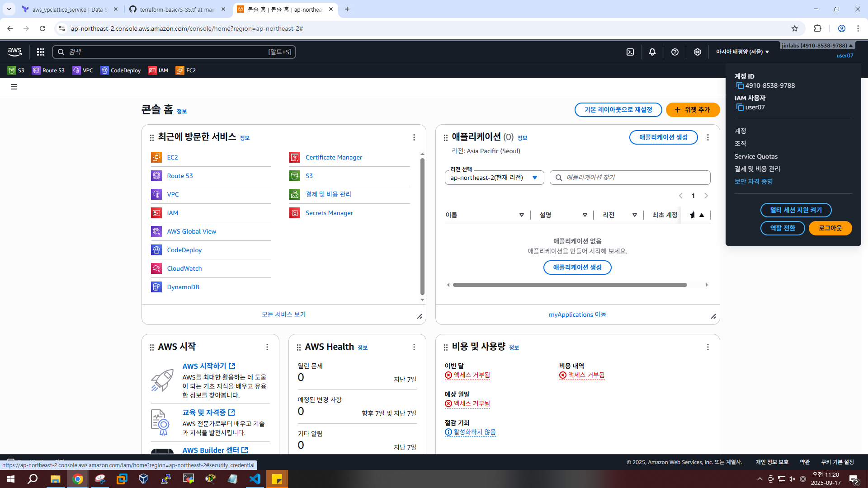Open the console settings gear icon
Screen dimensions: 868x488
[697, 52]
